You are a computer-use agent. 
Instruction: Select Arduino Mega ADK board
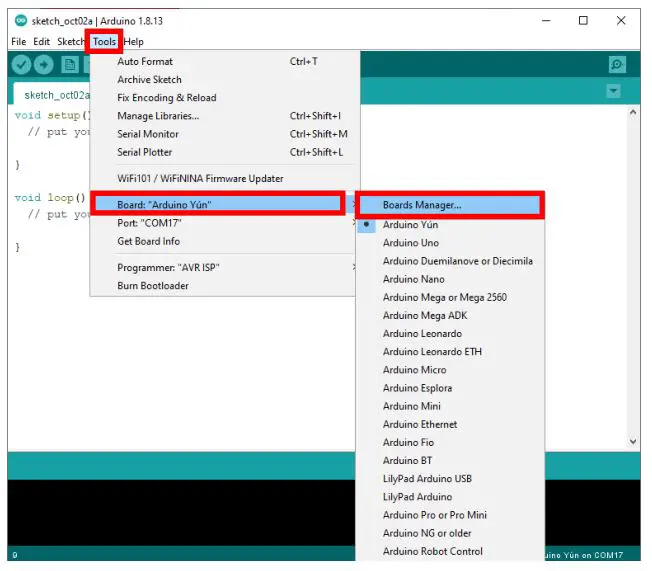(450, 316)
